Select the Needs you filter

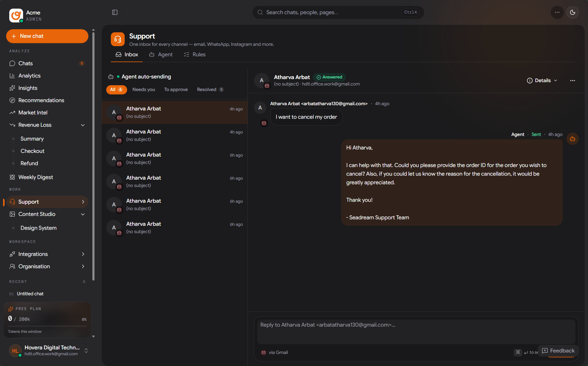(144, 90)
